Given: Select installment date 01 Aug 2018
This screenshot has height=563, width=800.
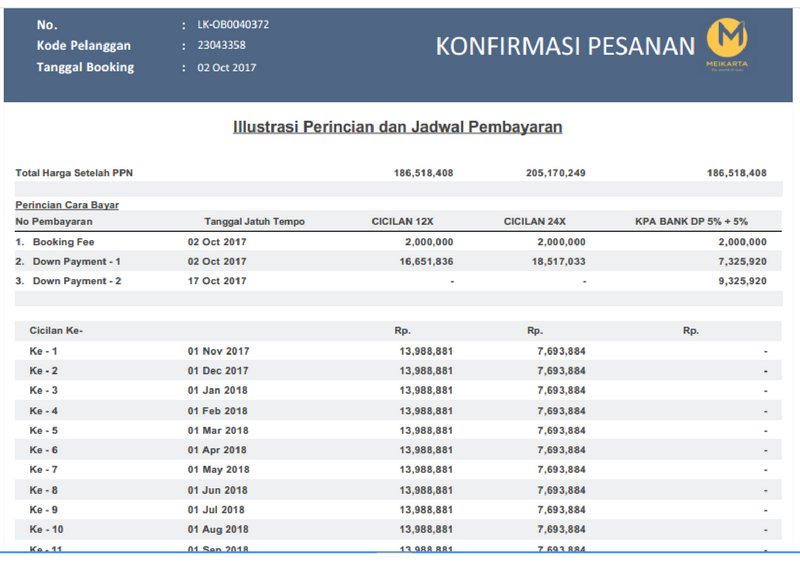Looking at the screenshot, I should click(x=218, y=529).
